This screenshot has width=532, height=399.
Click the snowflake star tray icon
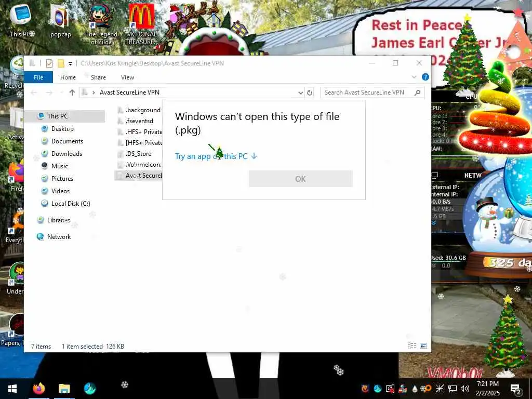pos(440,389)
